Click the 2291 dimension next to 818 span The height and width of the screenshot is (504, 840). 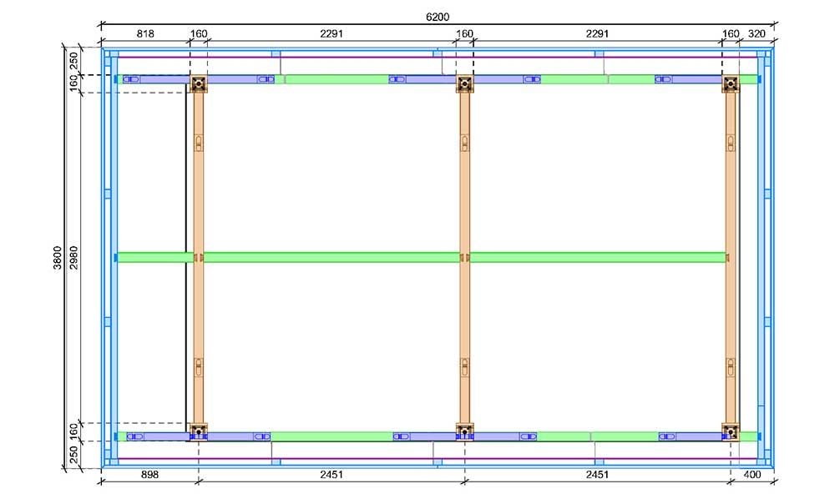click(x=331, y=33)
